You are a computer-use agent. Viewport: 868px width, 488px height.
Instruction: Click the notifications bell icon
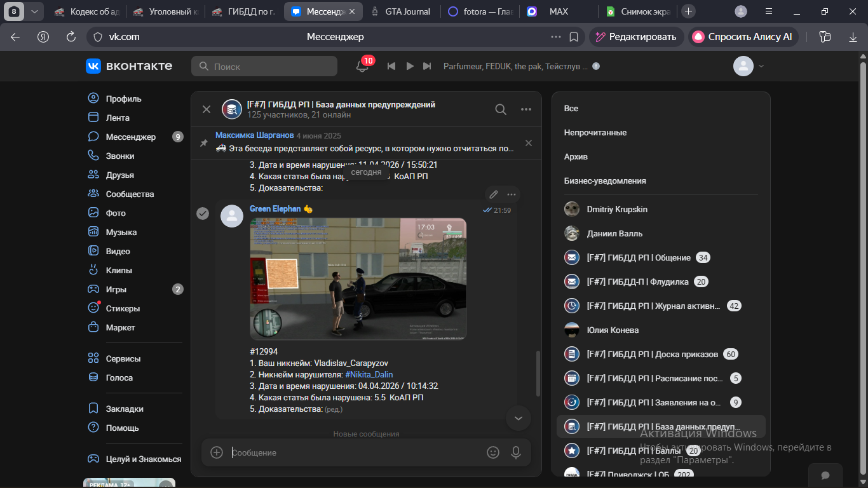(362, 66)
